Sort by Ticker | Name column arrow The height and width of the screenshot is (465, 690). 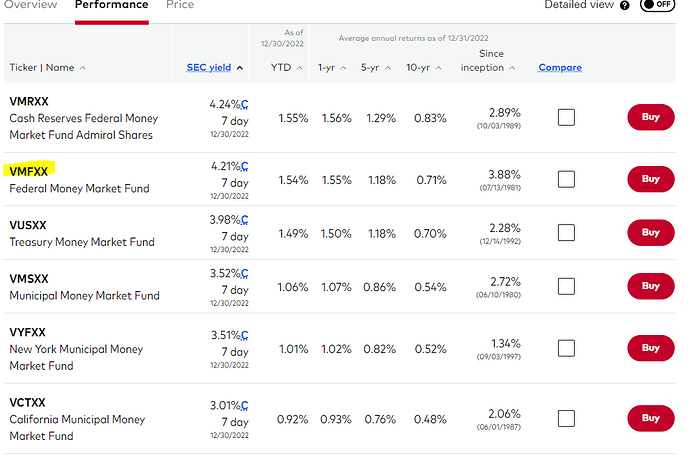[x=82, y=68]
